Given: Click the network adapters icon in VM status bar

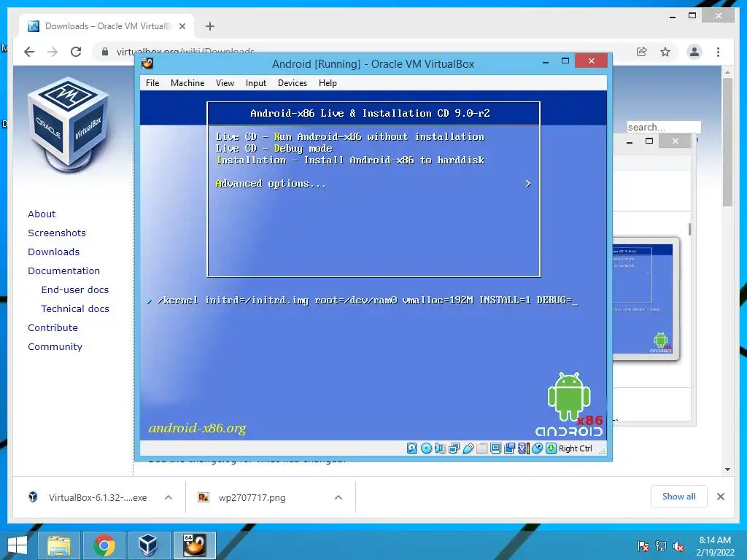Looking at the screenshot, I should tap(454, 448).
